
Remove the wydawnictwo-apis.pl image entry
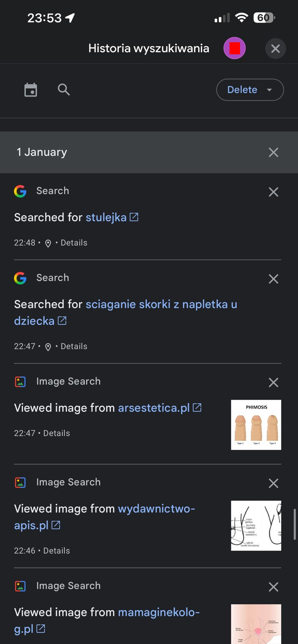click(273, 483)
